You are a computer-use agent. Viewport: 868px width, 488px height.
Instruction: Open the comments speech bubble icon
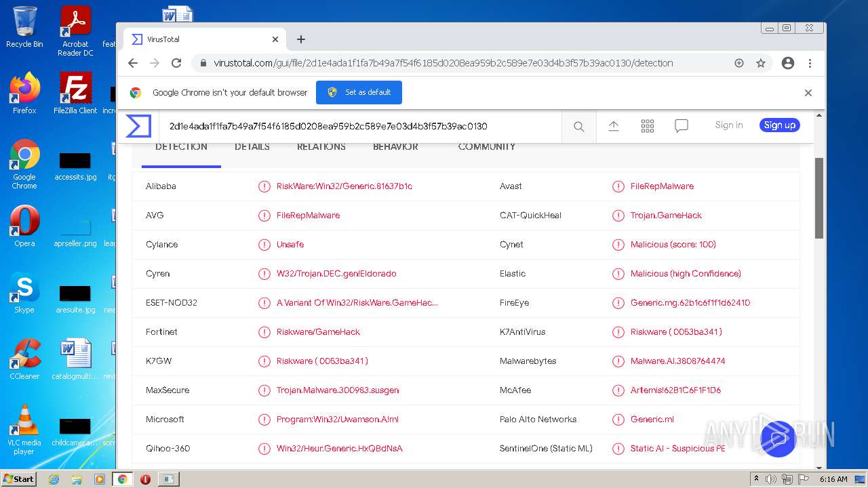[x=682, y=126]
